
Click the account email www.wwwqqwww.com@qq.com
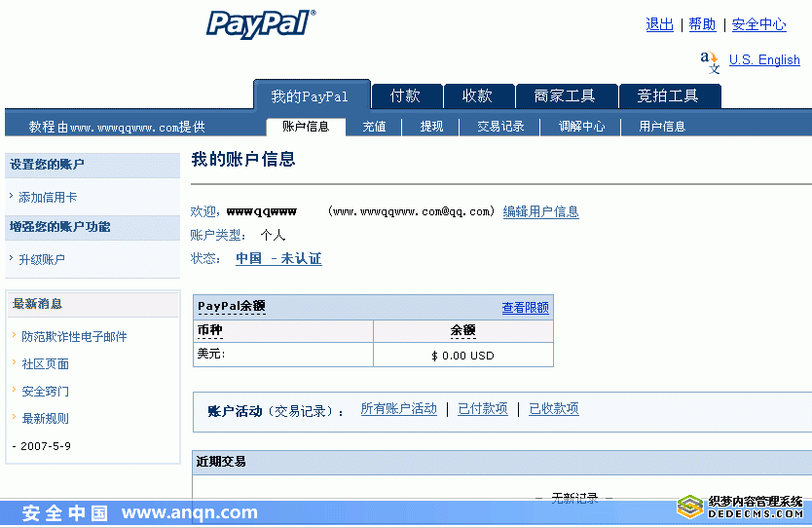[x=411, y=211]
